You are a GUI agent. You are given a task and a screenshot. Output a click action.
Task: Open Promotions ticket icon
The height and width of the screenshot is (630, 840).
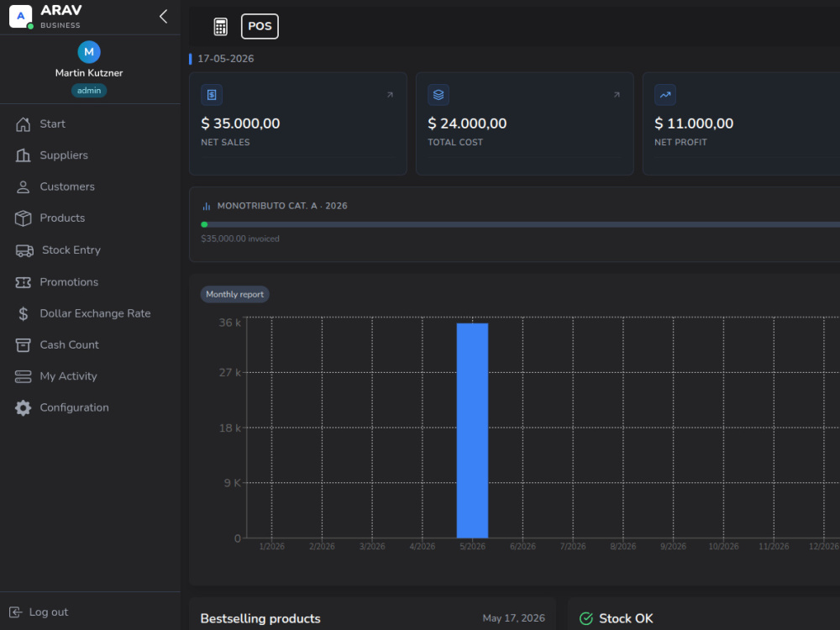coord(23,282)
